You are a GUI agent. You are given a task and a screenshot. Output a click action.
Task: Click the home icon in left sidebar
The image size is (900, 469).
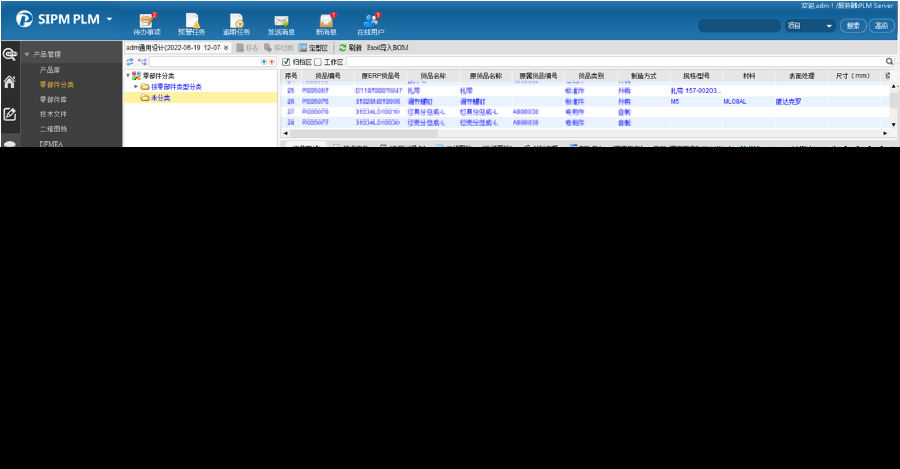pyautogui.click(x=10, y=83)
